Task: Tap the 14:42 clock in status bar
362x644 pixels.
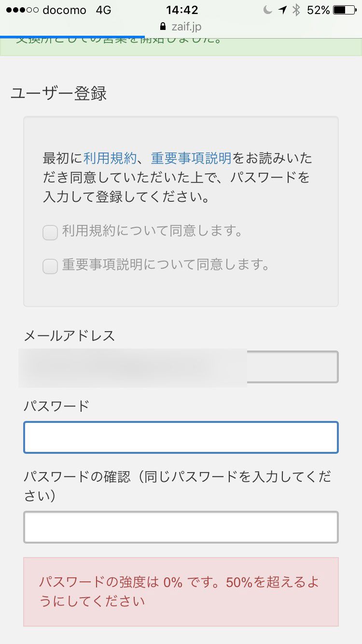Action: [x=182, y=10]
